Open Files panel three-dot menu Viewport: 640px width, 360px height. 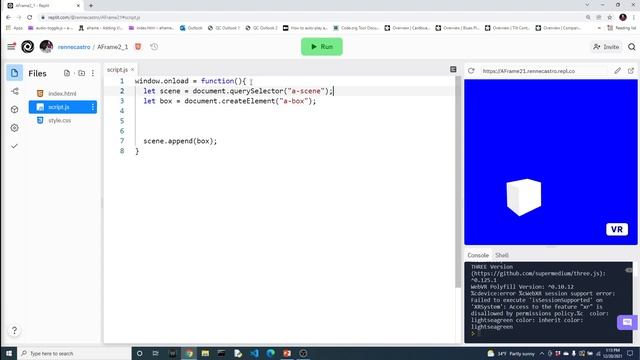pyautogui.click(x=93, y=73)
